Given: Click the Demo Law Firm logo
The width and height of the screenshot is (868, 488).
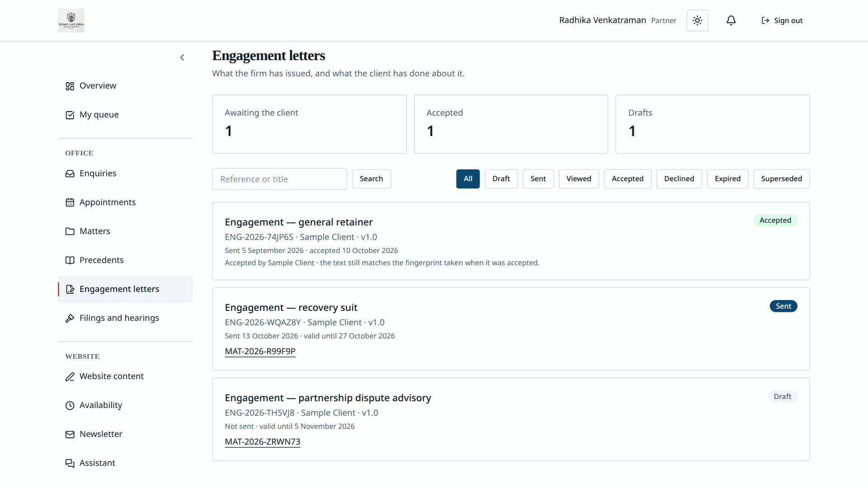Looking at the screenshot, I should [x=71, y=20].
